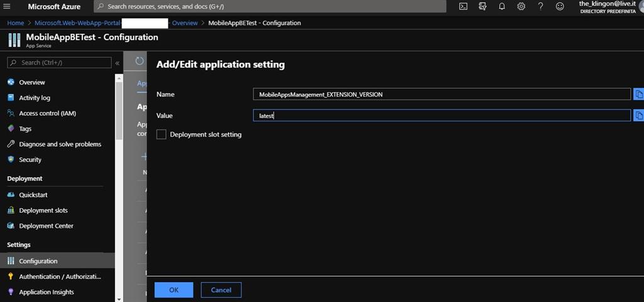Screen dimensions: 644x302
Task: Click the Name input field
Action: 441,94
